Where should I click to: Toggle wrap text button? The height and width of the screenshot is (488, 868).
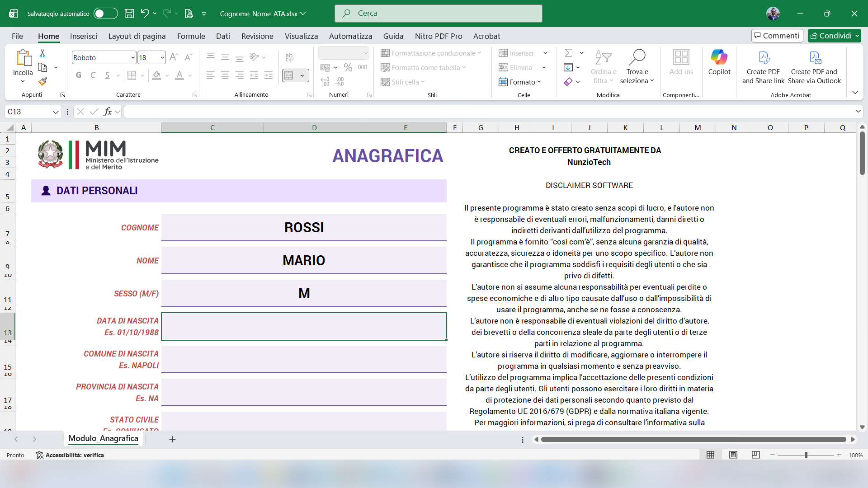tap(289, 57)
